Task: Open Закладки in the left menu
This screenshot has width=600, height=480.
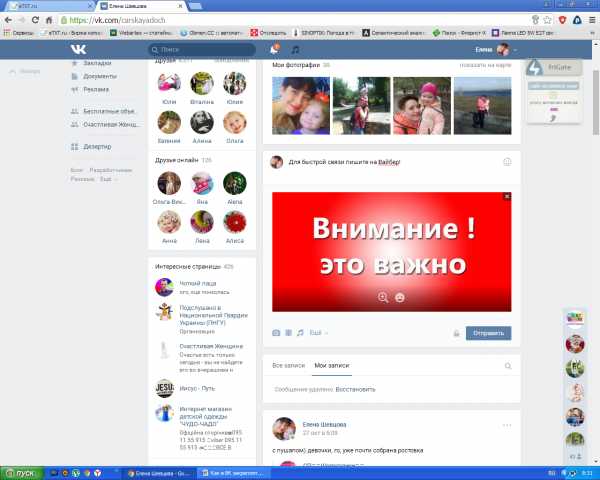Action: pyautogui.click(x=97, y=63)
